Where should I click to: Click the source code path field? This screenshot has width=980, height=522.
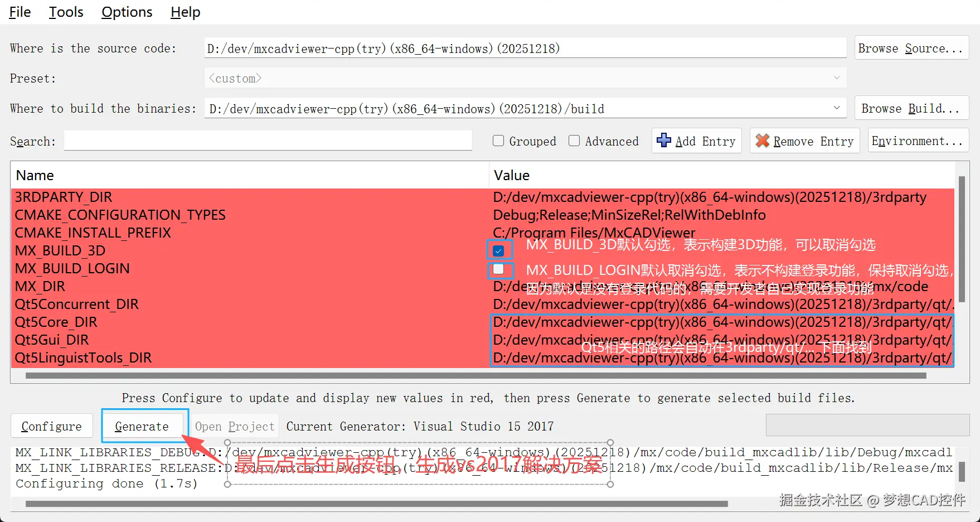[525, 48]
